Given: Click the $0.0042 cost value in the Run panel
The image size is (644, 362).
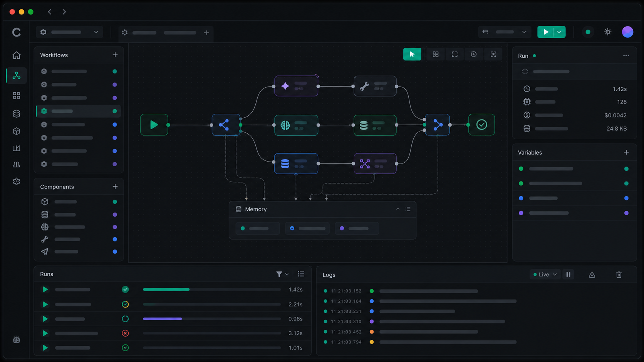Looking at the screenshot, I should [615, 115].
